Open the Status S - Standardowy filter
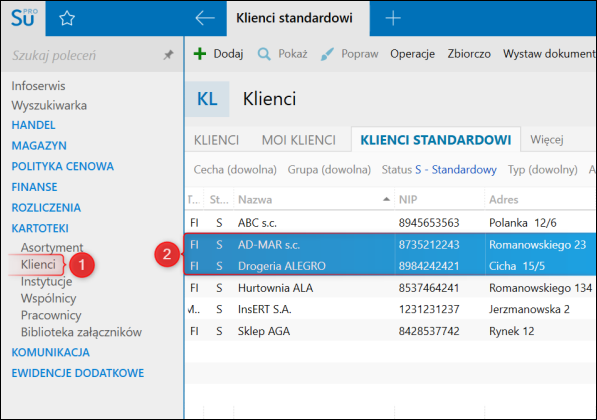The width and height of the screenshot is (597, 420). [x=439, y=169]
